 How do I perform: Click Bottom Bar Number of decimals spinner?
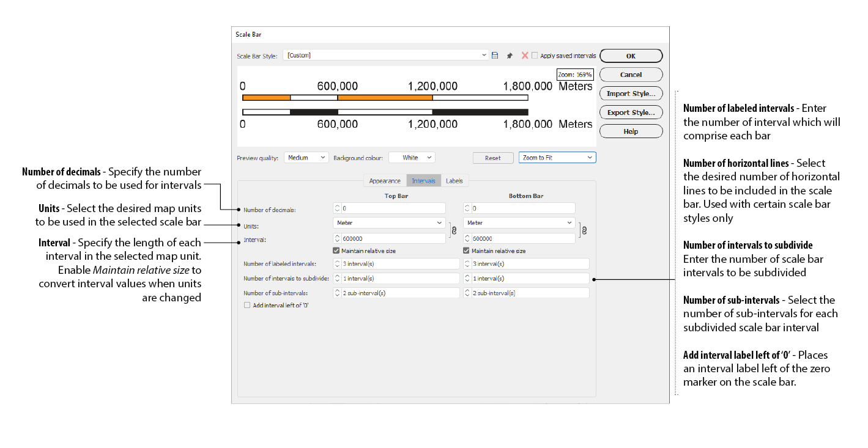(x=467, y=208)
